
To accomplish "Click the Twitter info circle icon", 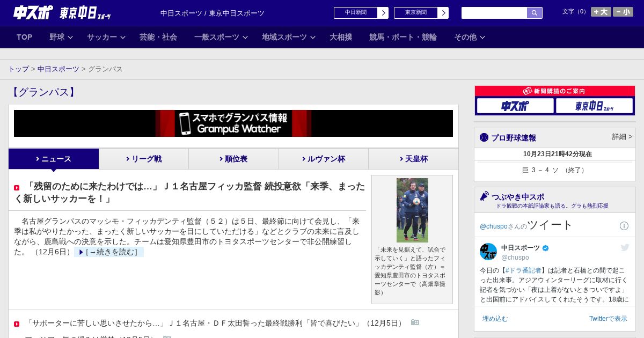I will point(624,226).
